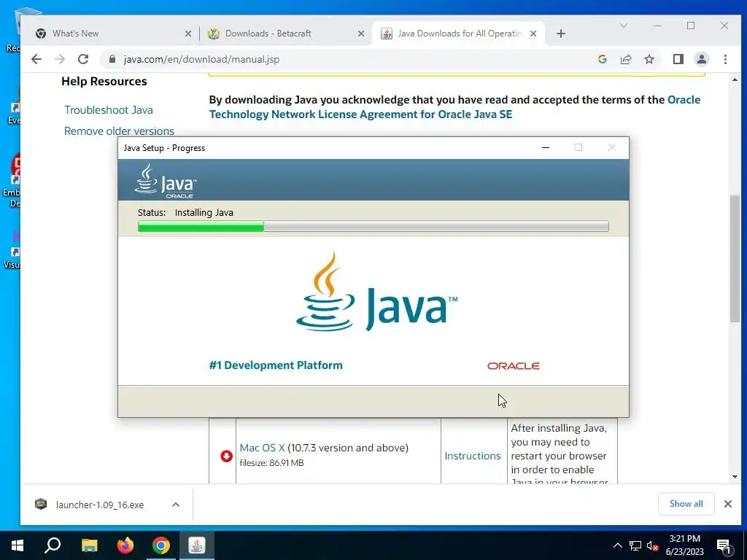The image size is (747, 560).
Task: Click #1 Development Platform text
Action: (x=276, y=365)
